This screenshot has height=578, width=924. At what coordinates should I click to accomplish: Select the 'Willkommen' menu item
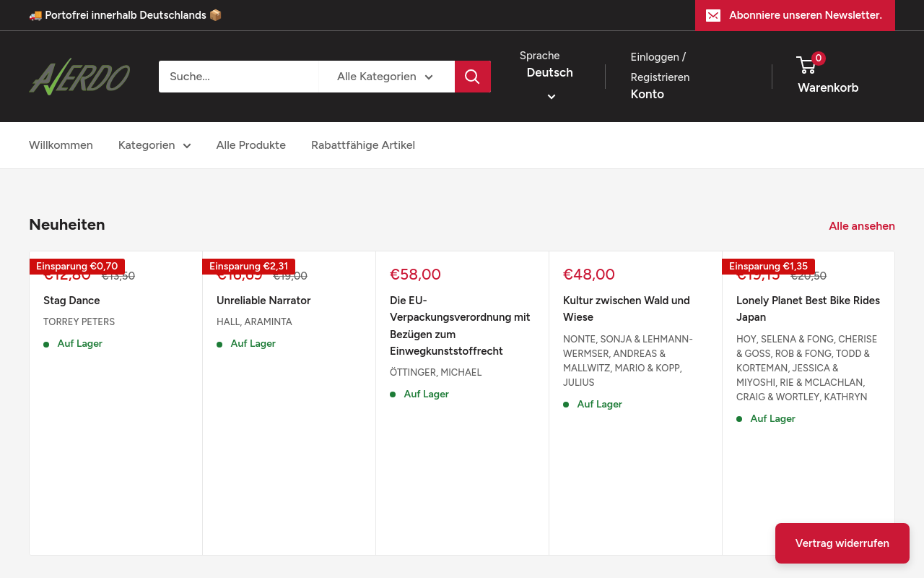61,145
